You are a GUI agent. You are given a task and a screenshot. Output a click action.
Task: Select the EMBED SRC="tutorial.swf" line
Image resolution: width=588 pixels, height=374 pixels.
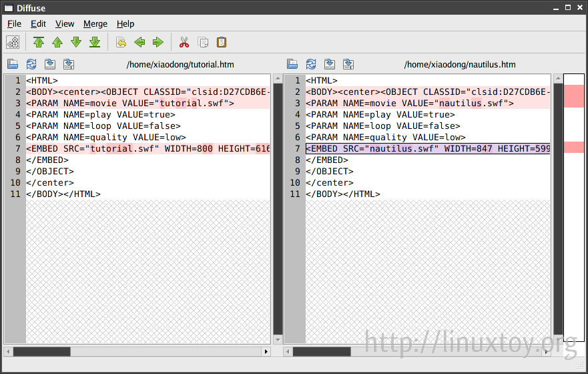[148, 148]
